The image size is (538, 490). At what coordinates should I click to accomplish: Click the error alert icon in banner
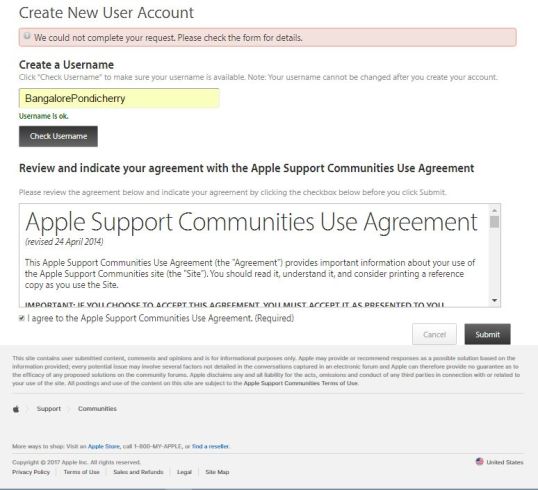(x=27, y=36)
